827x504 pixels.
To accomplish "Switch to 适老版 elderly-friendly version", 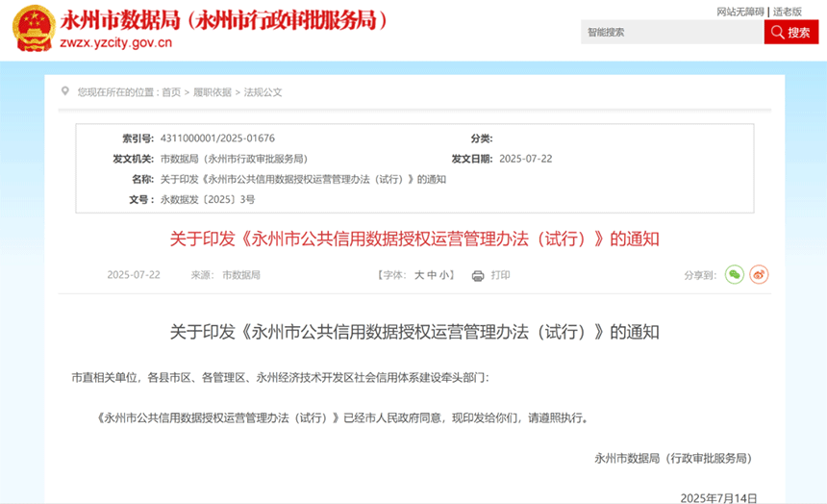I will pyautogui.click(x=788, y=12).
